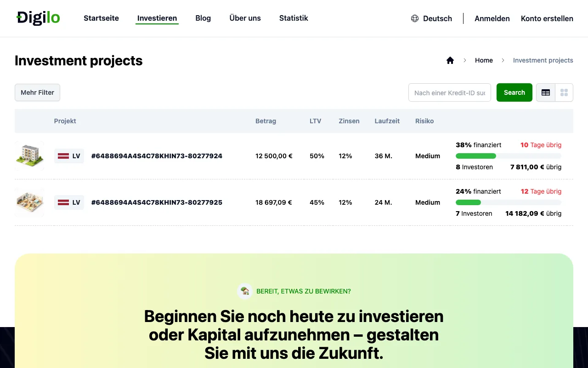Viewport: 588px width, 368px height.
Task: Click amount 18 697,09 €
Action: [x=274, y=202]
